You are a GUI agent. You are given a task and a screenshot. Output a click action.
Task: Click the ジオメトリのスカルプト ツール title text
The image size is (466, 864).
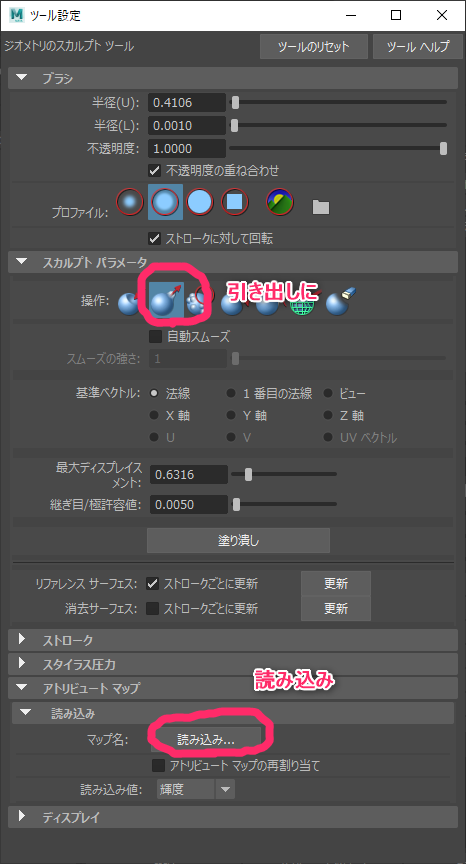coord(69,46)
